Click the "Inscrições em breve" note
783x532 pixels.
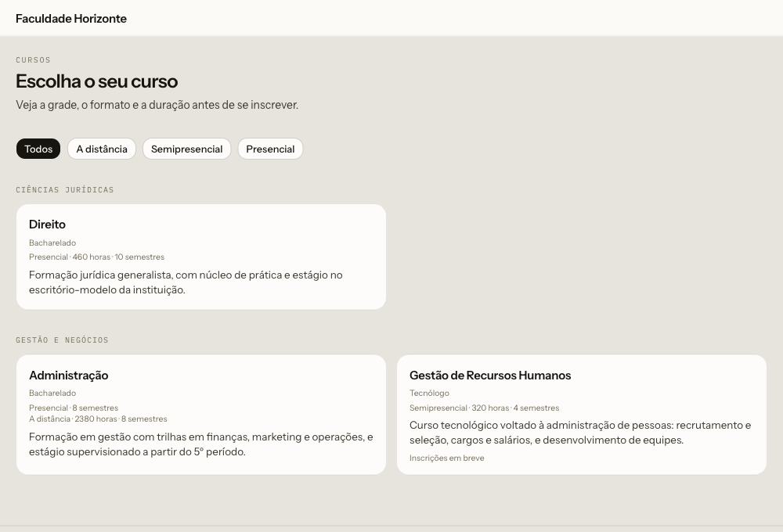[x=447, y=458]
